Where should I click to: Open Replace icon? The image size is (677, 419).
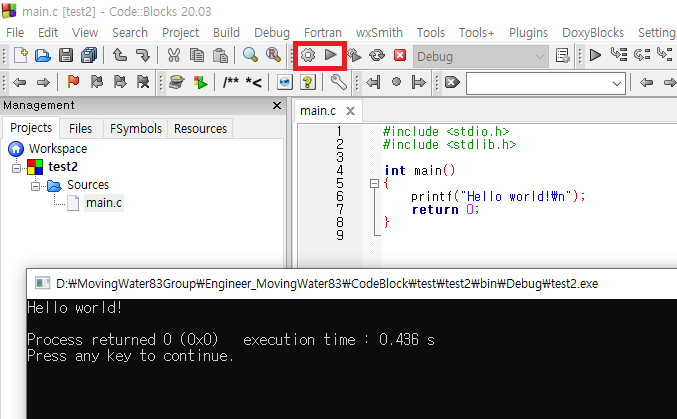(273, 55)
